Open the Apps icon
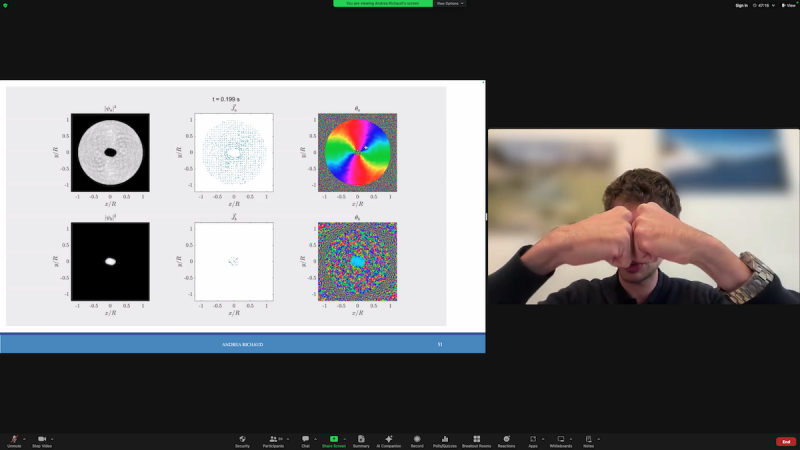 pos(533,439)
